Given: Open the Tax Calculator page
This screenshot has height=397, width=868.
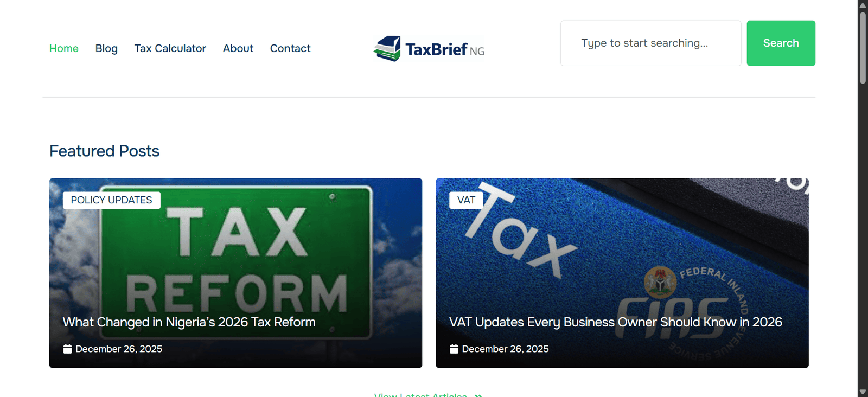Looking at the screenshot, I should coord(170,48).
